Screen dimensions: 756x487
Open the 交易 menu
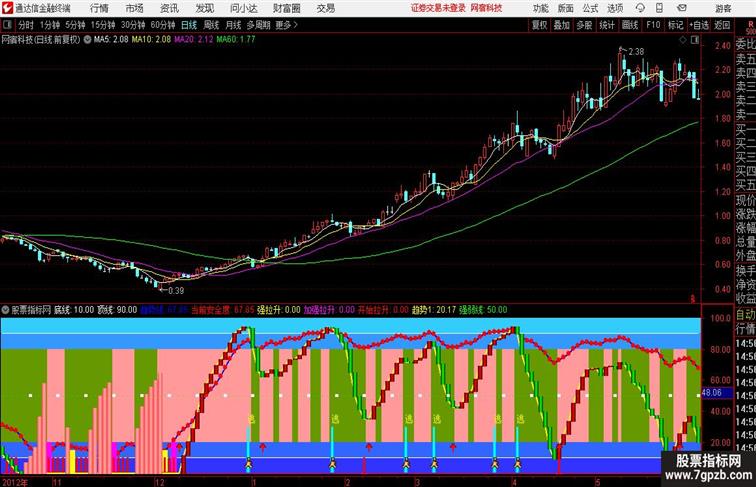point(325,8)
